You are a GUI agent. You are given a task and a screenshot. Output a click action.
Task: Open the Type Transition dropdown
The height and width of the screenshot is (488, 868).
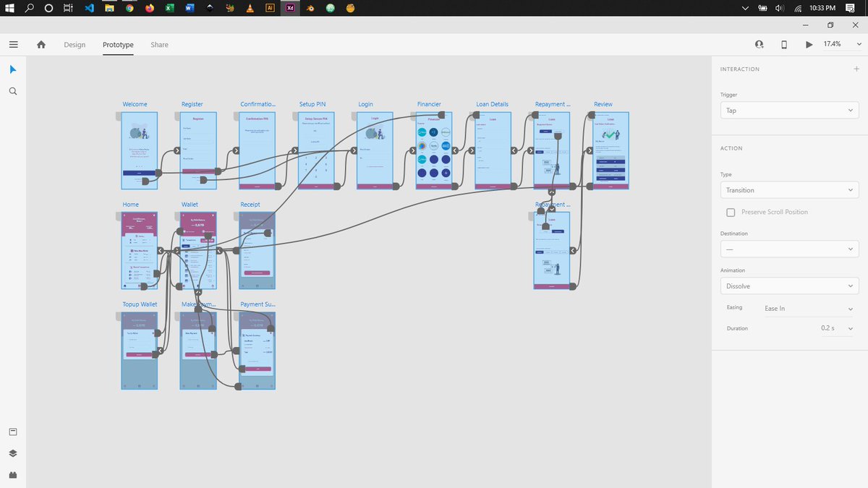790,190
